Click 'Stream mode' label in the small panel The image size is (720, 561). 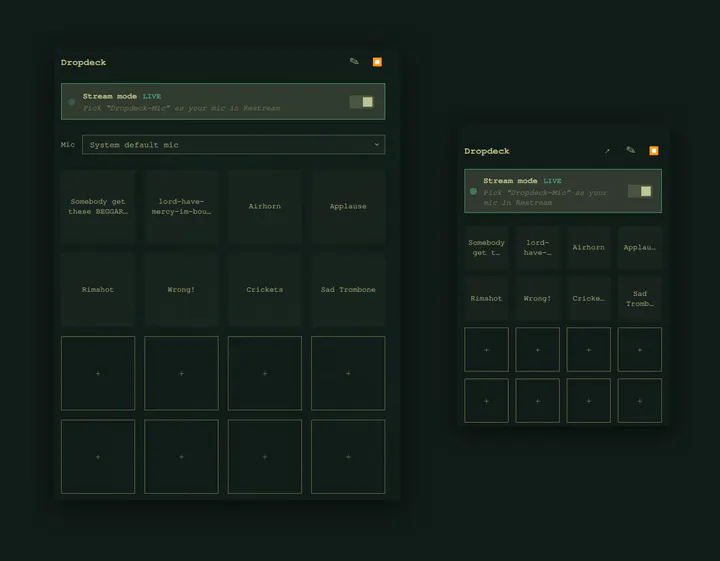coord(510,181)
